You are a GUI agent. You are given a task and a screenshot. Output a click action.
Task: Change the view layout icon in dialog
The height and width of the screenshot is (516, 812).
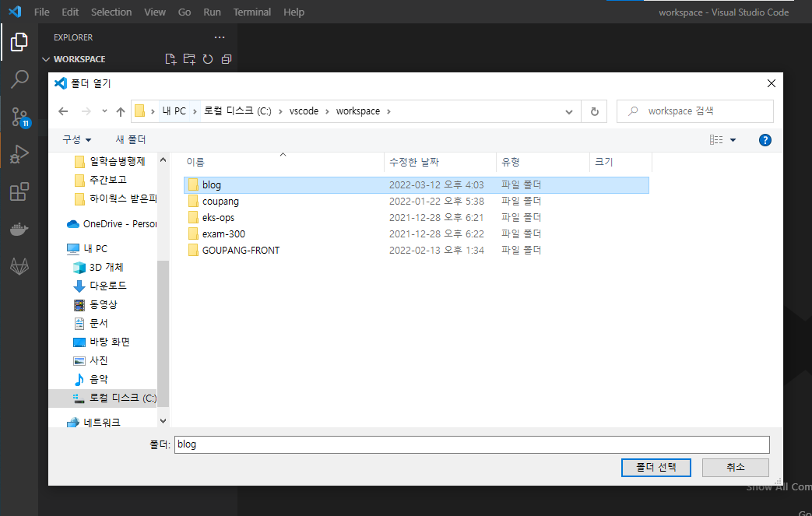click(716, 140)
